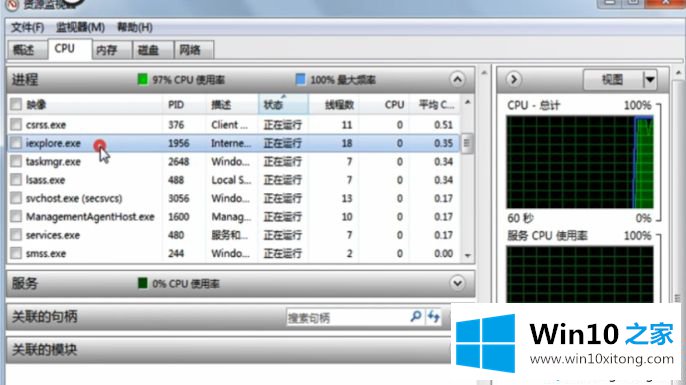Click the handle search refresh icon
Image resolution: width=686 pixels, height=385 pixels.
tap(434, 316)
